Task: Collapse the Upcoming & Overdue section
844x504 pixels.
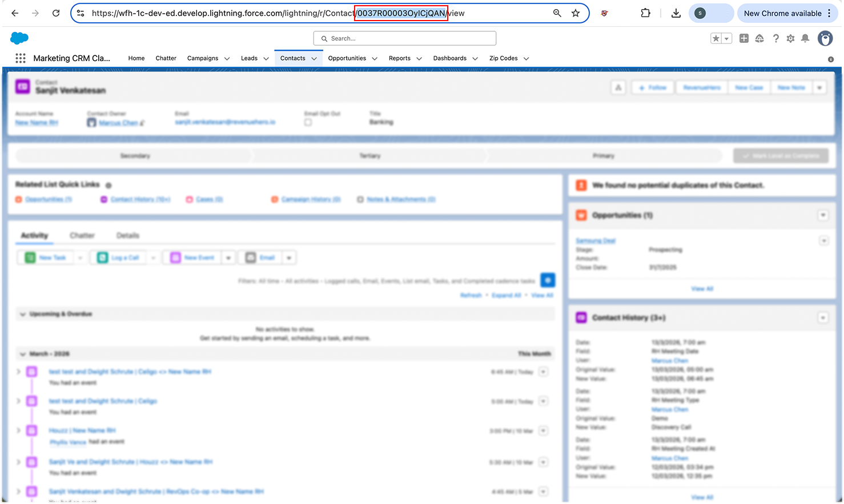Action: click(x=22, y=313)
